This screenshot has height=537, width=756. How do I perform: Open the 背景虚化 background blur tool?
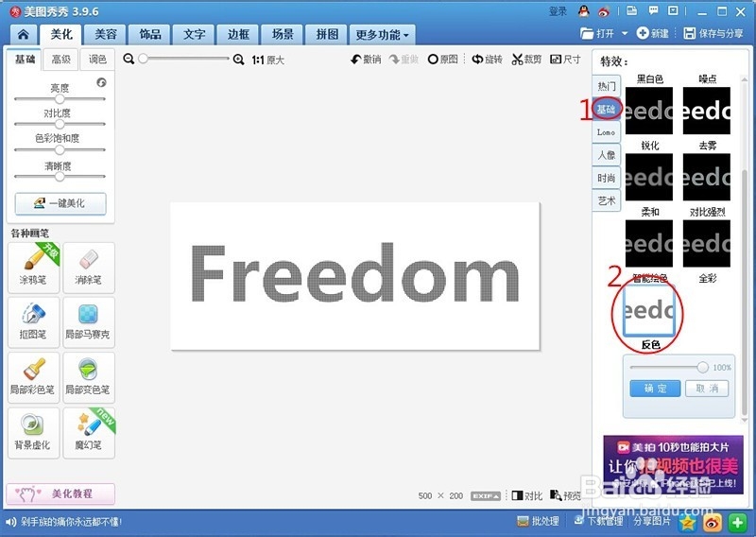coord(33,433)
